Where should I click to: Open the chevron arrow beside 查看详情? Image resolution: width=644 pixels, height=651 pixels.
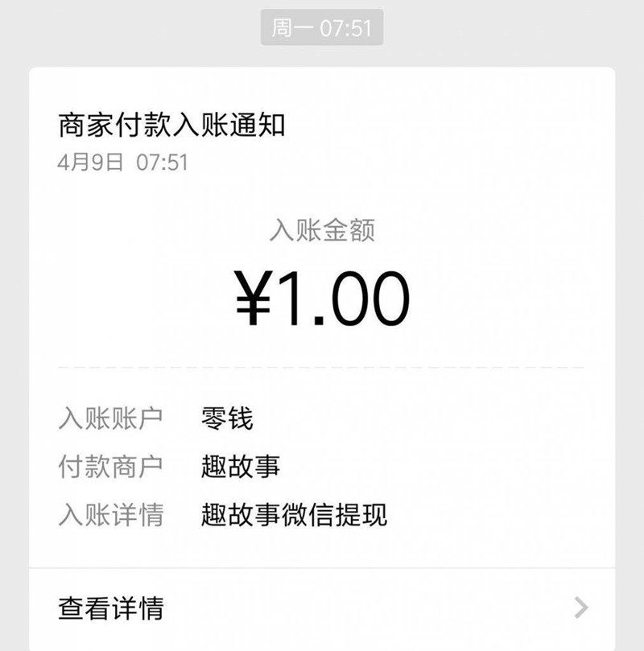click(x=581, y=608)
